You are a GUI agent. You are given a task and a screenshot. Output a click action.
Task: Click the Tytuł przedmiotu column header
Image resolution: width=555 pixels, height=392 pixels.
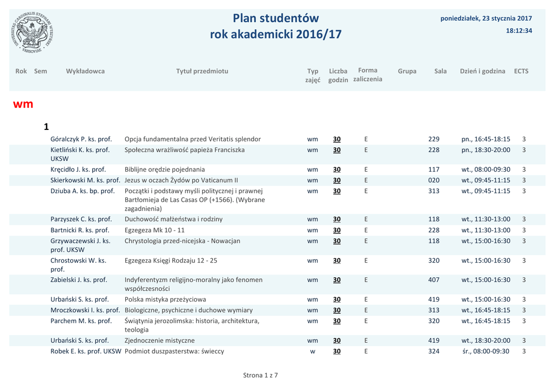click(202, 71)
